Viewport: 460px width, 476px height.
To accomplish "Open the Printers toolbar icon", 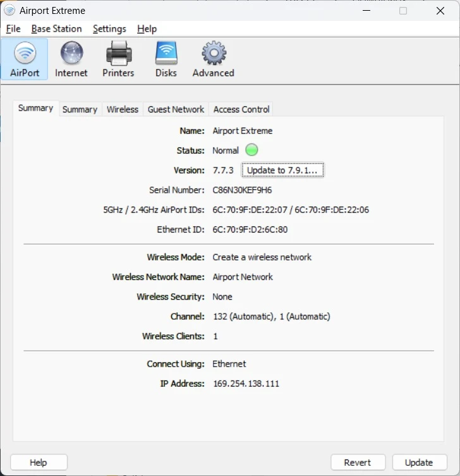I will click(118, 59).
